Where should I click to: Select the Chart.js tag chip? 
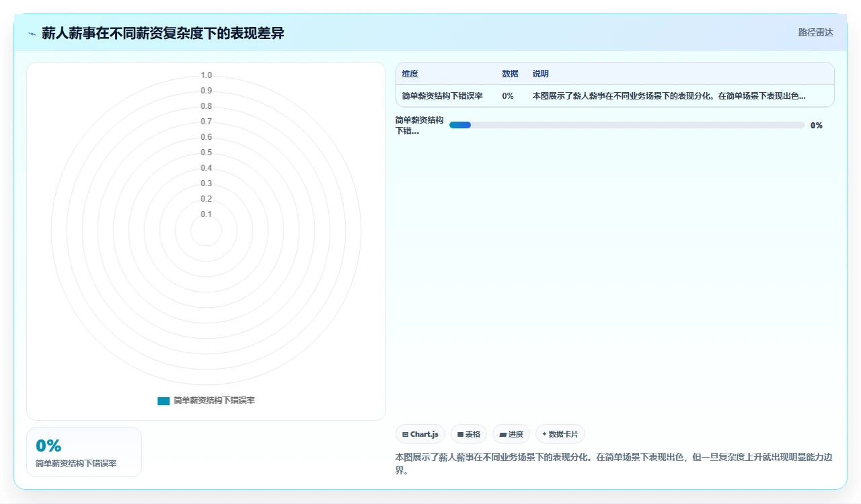[x=420, y=434]
